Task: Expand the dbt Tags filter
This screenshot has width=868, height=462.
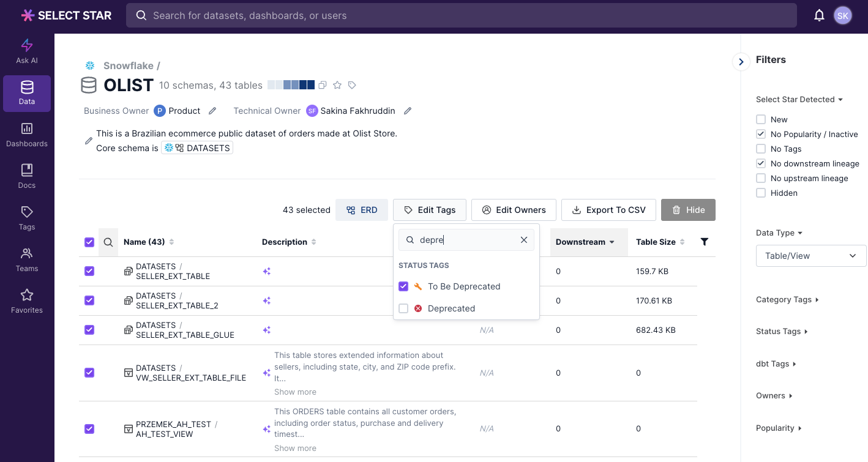Action: (x=776, y=363)
